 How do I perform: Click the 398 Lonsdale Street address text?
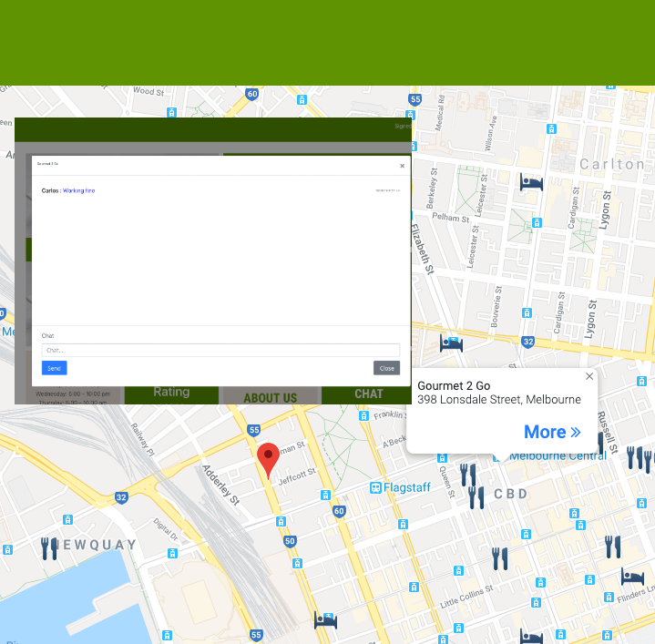[499, 400]
